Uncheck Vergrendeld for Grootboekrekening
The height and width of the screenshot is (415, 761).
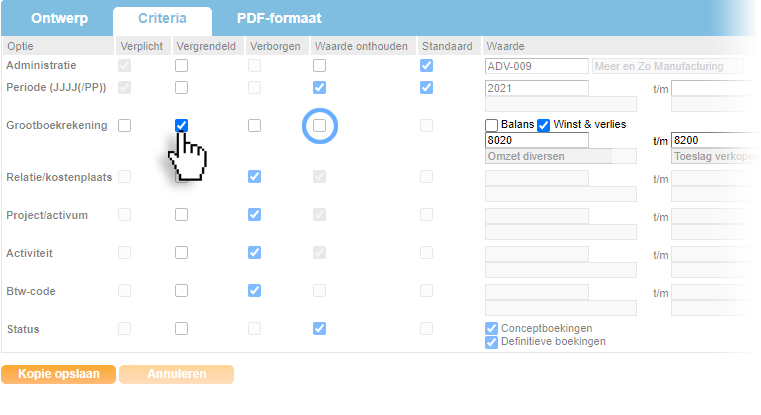coord(182,125)
